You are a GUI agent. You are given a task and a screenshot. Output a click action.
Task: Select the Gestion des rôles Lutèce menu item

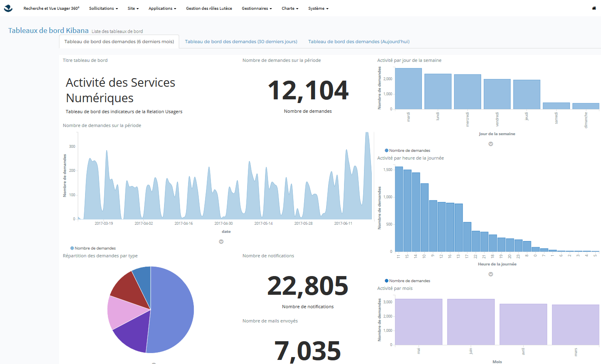(x=208, y=8)
